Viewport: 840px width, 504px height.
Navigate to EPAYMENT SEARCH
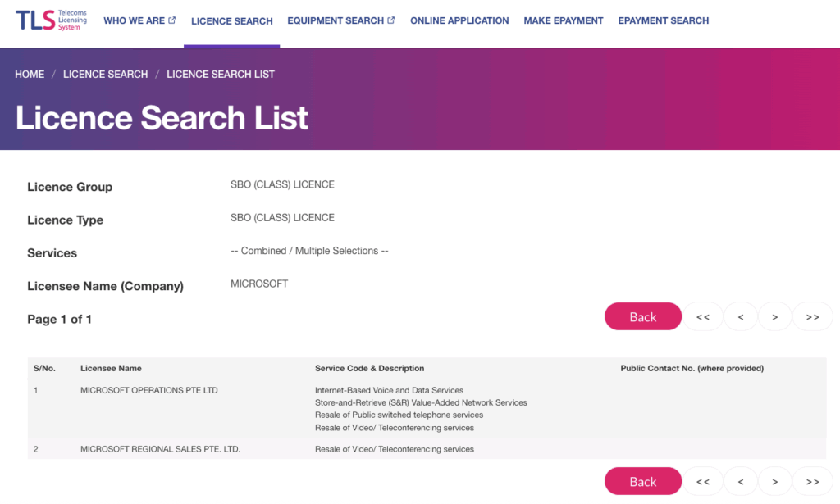[x=663, y=20]
